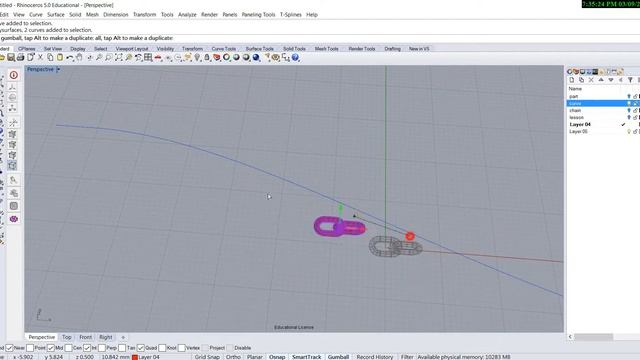Screen dimensions: 640x360
Task: Open the Curve menu
Action: [x=36, y=15]
